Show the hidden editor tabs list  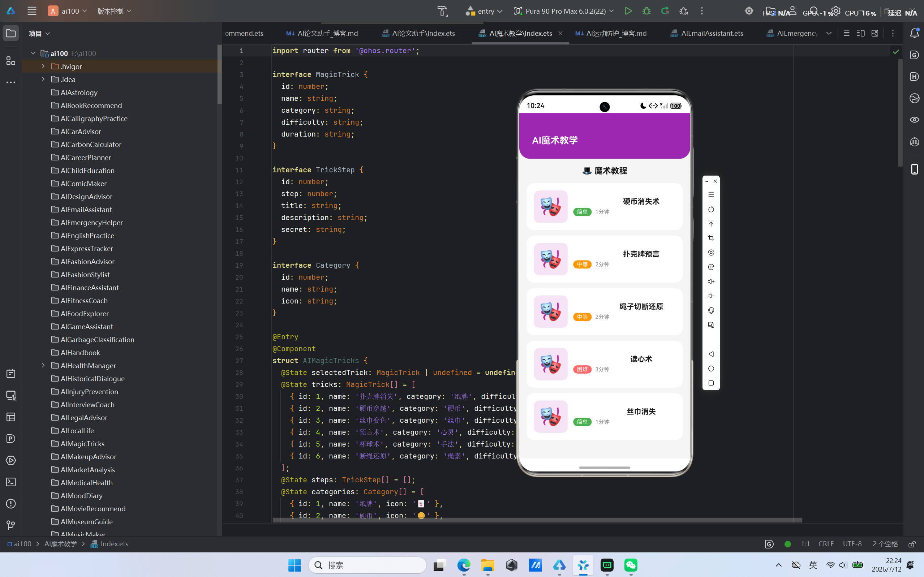coord(829,33)
